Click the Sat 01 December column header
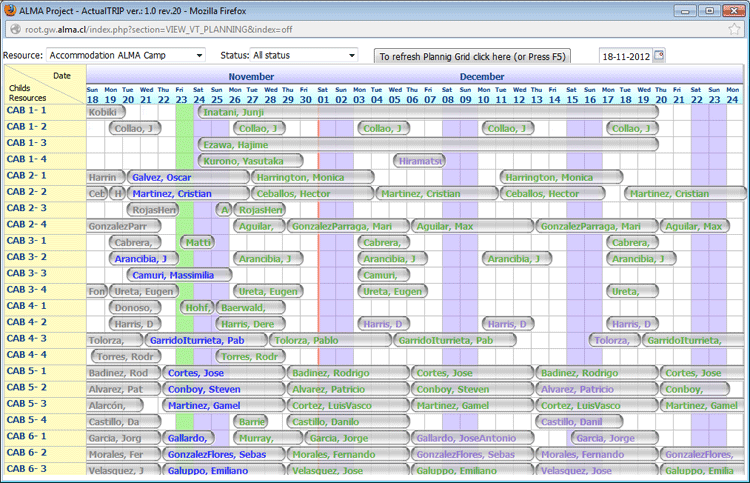The width and height of the screenshot is (750, 483). (323, 95)
